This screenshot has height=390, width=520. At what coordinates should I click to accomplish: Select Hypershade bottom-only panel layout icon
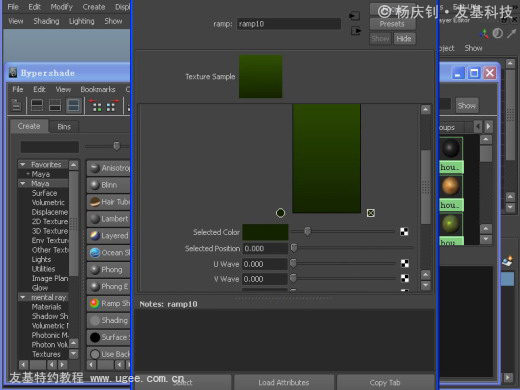[55, 105]
